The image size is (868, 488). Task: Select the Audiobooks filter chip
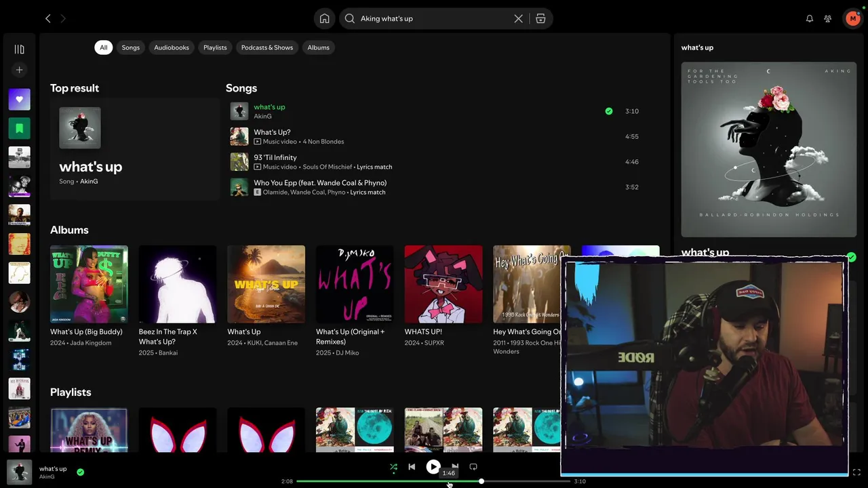coord(172,47)
